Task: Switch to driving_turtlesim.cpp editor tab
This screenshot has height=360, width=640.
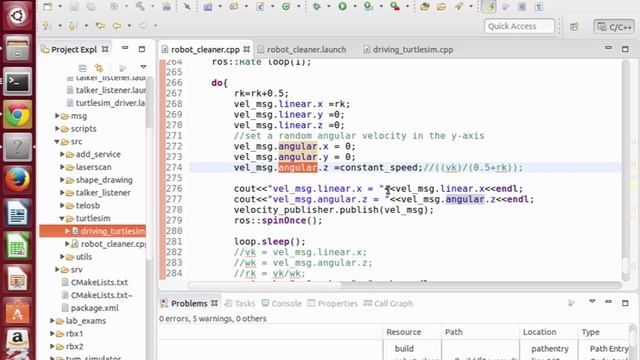Action: point(408,50)
